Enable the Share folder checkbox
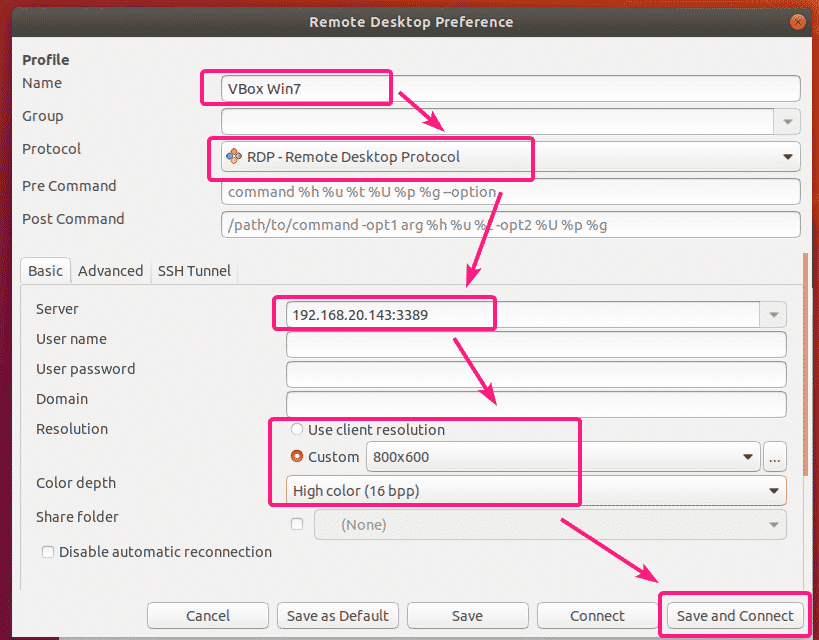Image resolution: width=819 pixels, height=640 pixels. click(297, 524)
